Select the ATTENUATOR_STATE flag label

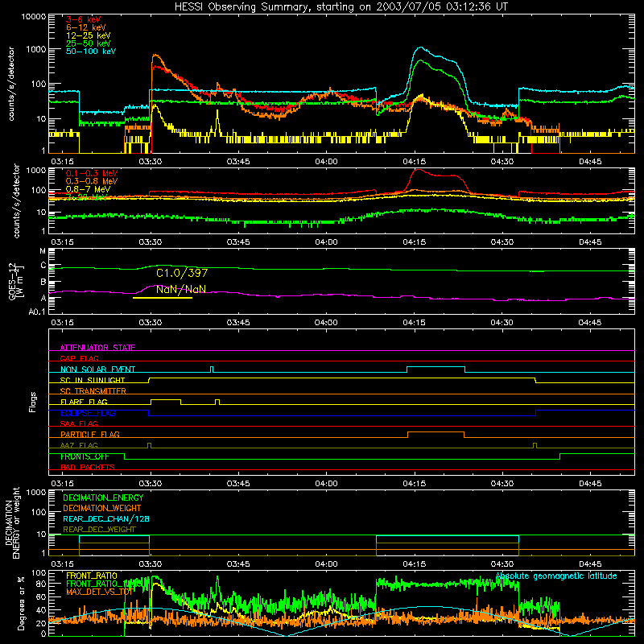(x=97, y=348)
